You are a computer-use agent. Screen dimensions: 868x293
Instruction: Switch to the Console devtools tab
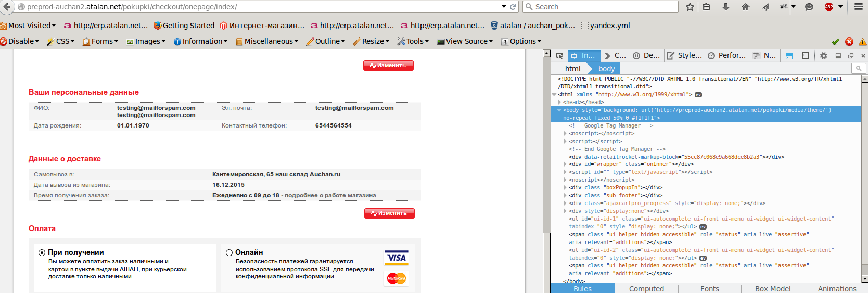point(615,55)
